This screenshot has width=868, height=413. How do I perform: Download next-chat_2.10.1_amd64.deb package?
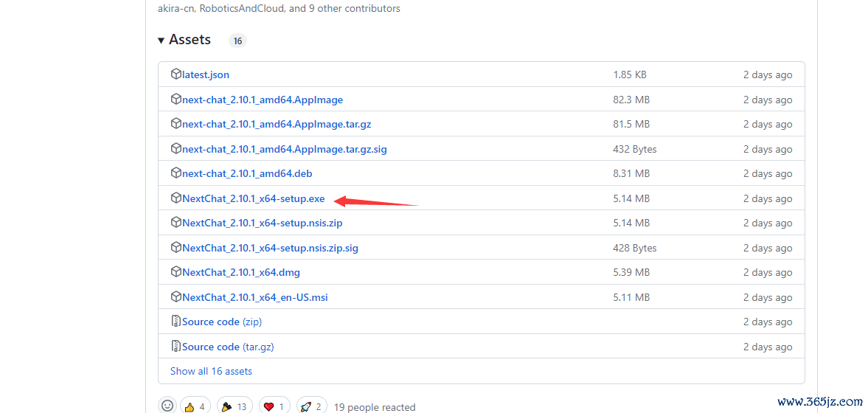click(247, 173)
